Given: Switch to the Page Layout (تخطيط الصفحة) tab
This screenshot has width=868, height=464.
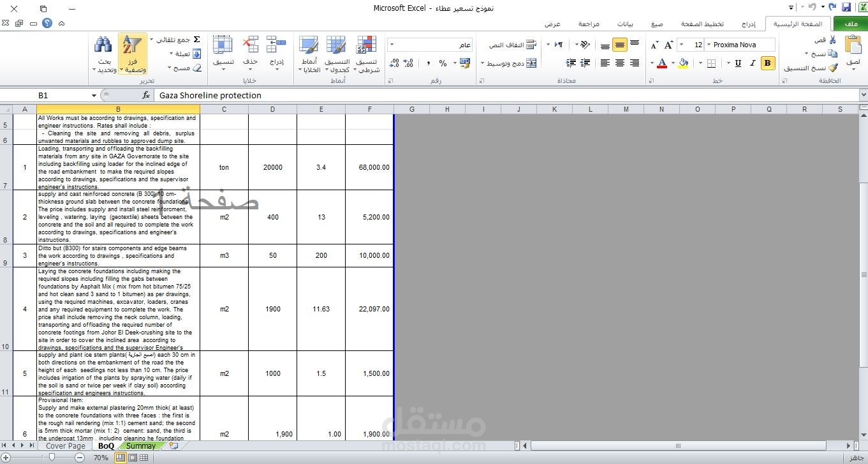Looking at the screenshot, I should pyautogui.click(x=702, y=24).
